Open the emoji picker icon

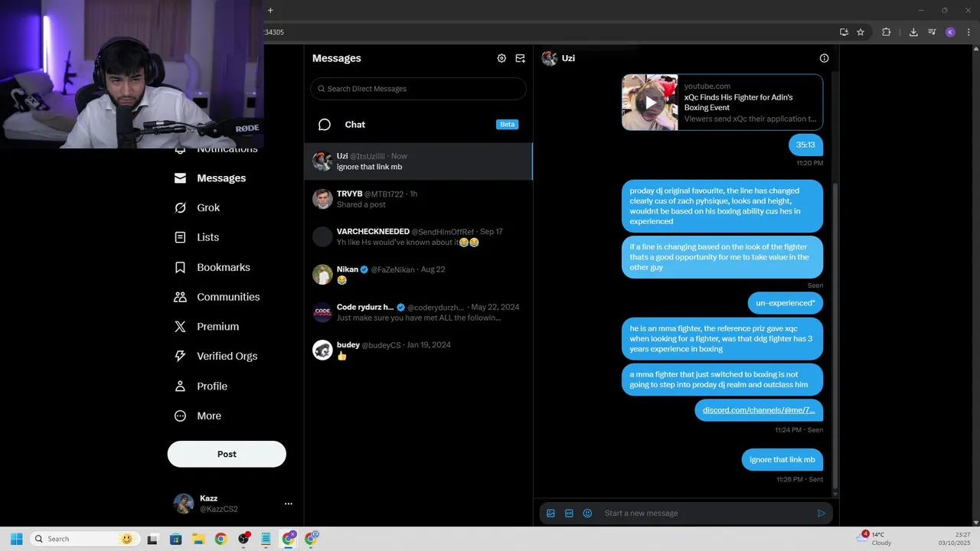(587, 514)
